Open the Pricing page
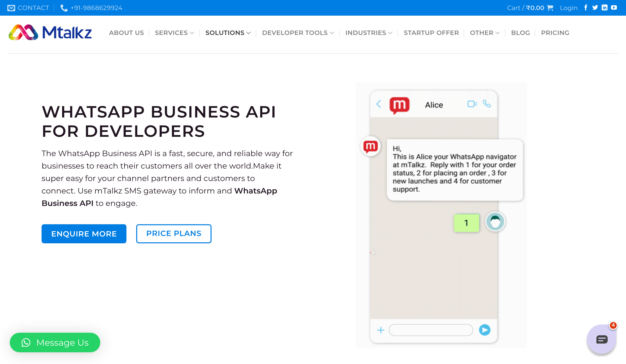This screenshot has width=626, height=364. coord(555,33)
